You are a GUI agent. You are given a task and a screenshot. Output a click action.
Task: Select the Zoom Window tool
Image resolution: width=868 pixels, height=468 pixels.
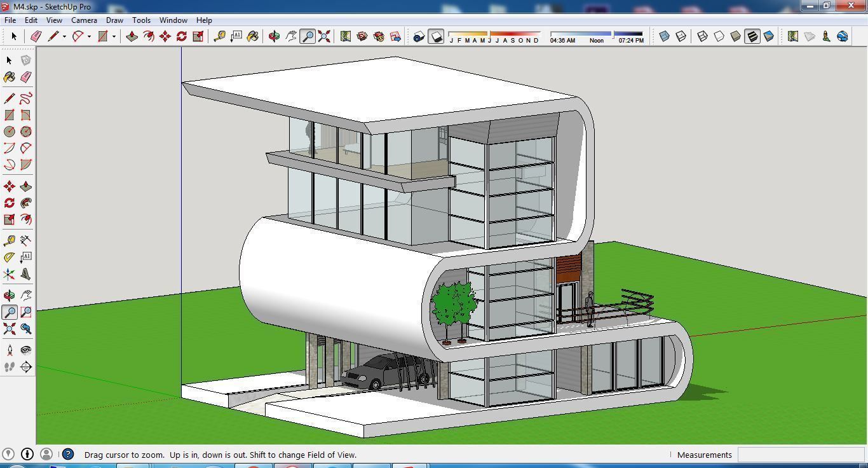tap(25, 312)
